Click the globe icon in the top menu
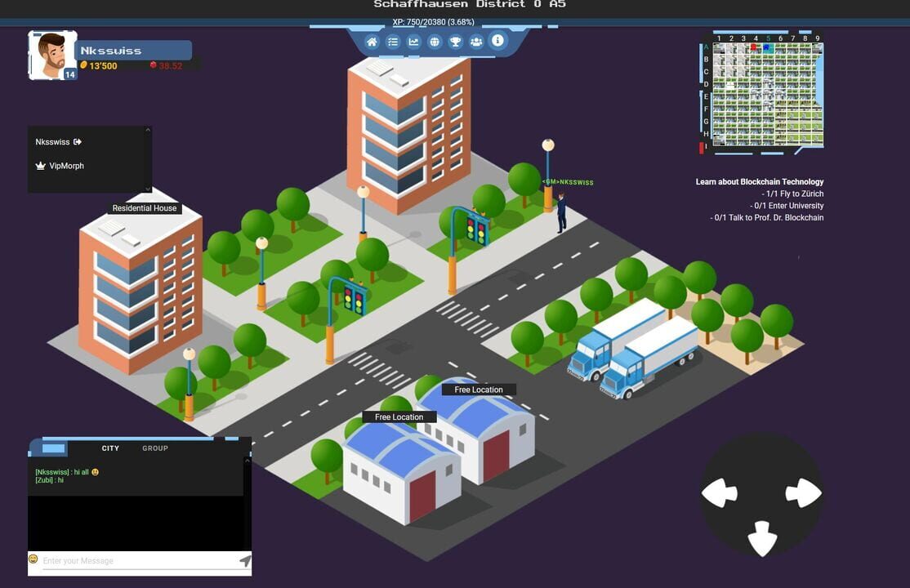This screenshot has width=910, height=588. tap(435, 41)
